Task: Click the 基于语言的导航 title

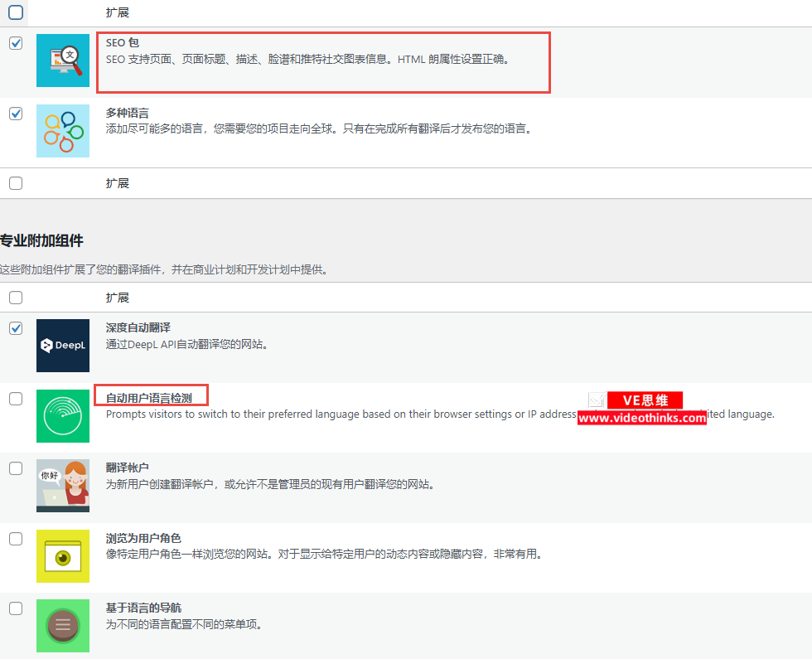Action: [x=144, y=608]
